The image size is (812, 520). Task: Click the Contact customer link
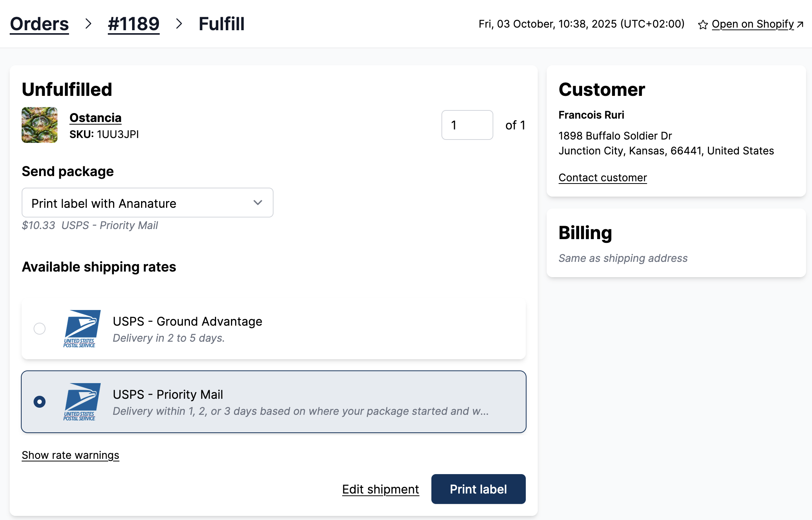coord(603,177)
